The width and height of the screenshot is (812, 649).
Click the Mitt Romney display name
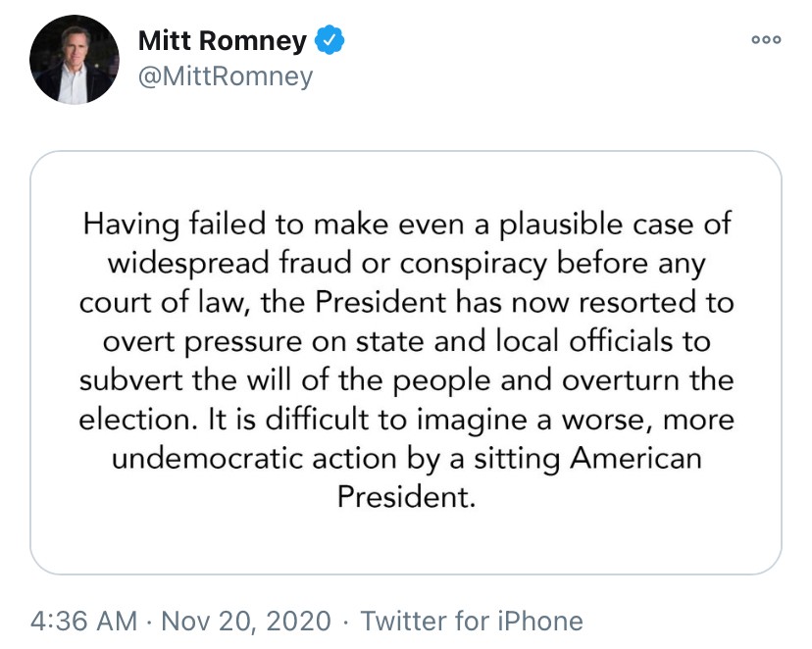(223, 41)
